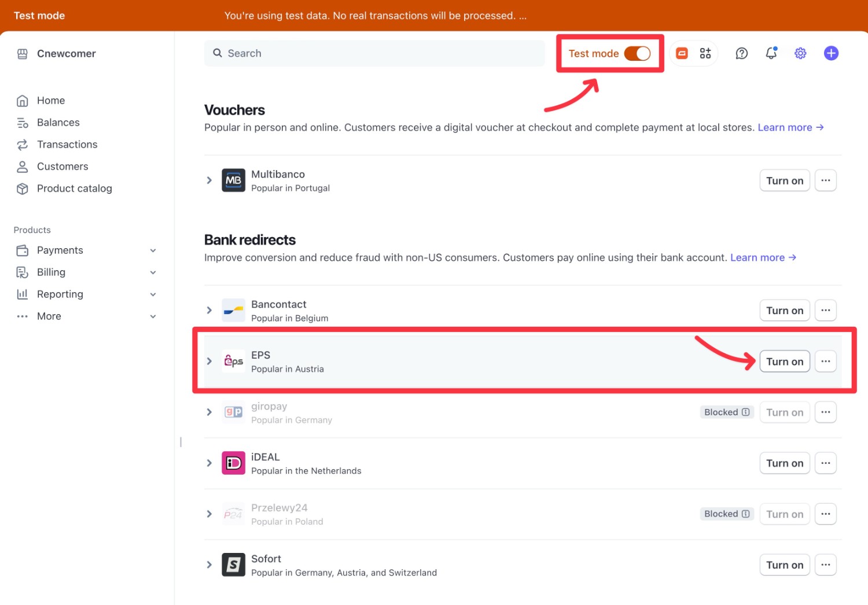Click the Sofort S logo

pos(234,565)
